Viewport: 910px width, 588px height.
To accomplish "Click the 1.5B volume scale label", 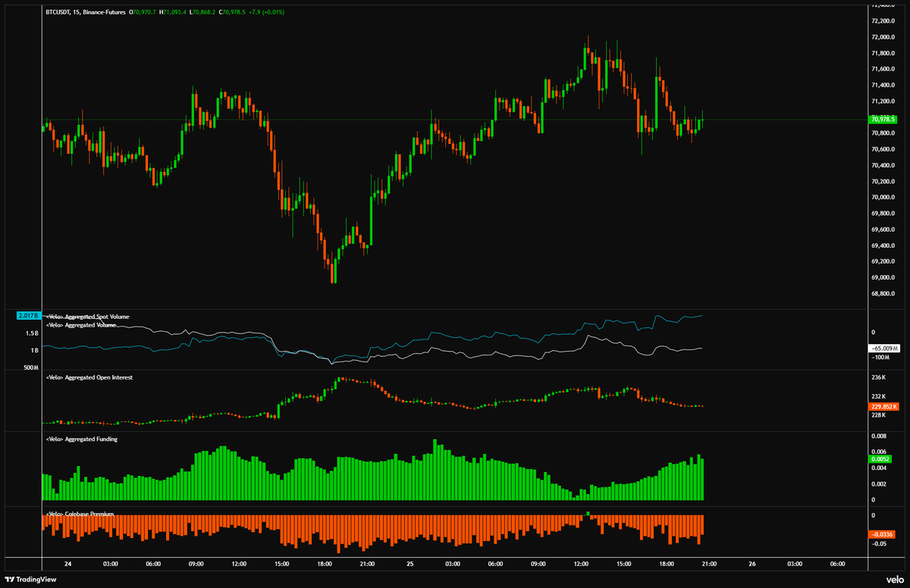I will point(32,333).
